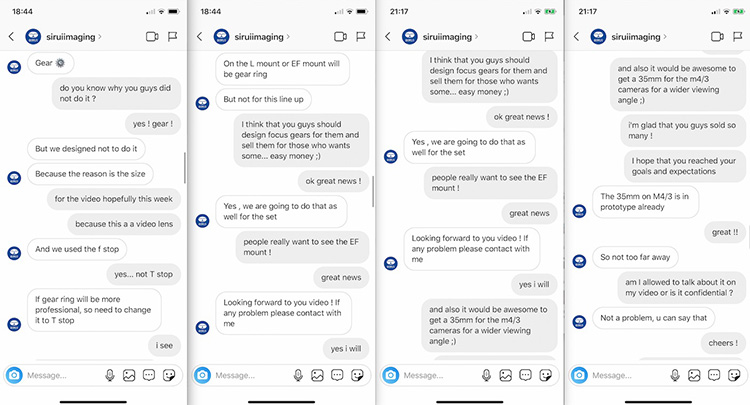Tap the back arrow in the leftmost chat
The image size is (750, 405).
(11, 36)
